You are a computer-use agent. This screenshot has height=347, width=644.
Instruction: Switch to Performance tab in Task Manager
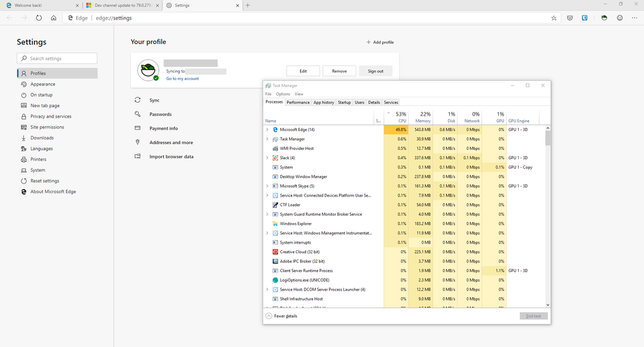298,102
